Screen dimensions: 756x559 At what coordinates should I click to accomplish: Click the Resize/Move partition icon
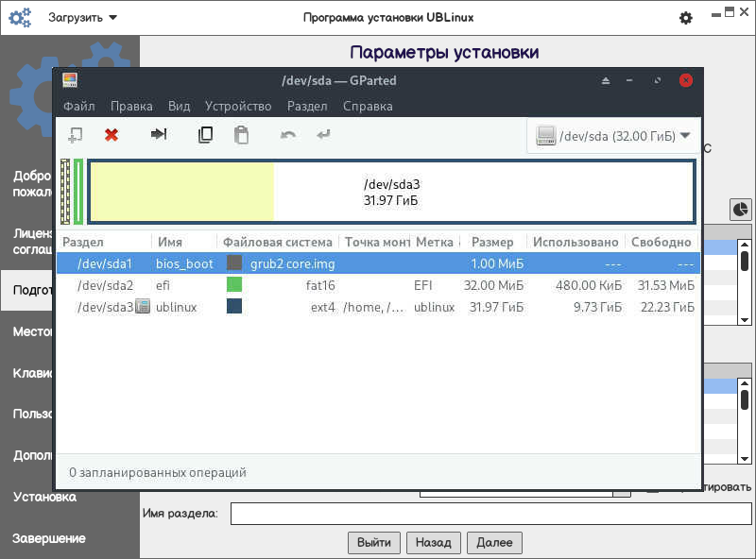(x=159, y=134)
